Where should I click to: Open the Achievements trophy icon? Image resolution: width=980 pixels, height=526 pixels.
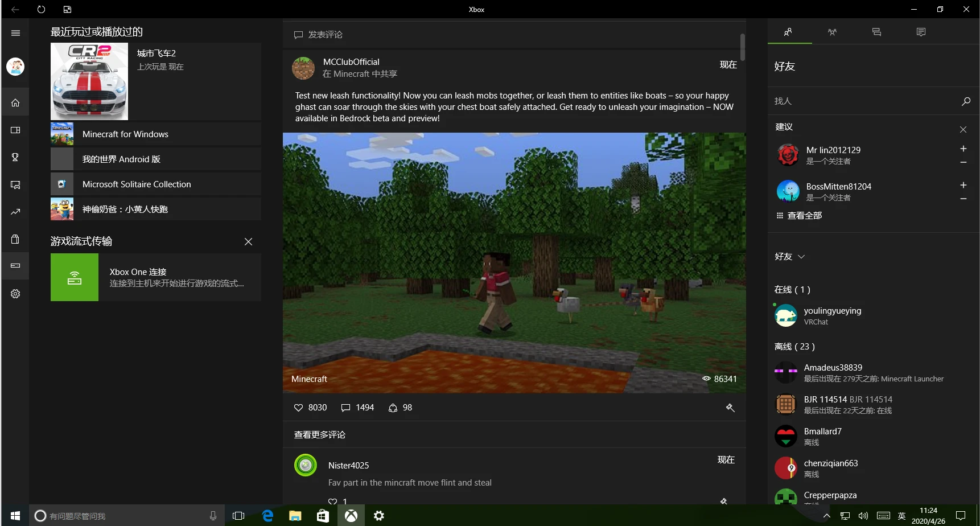pyautogui.click(x=15, y=157)
